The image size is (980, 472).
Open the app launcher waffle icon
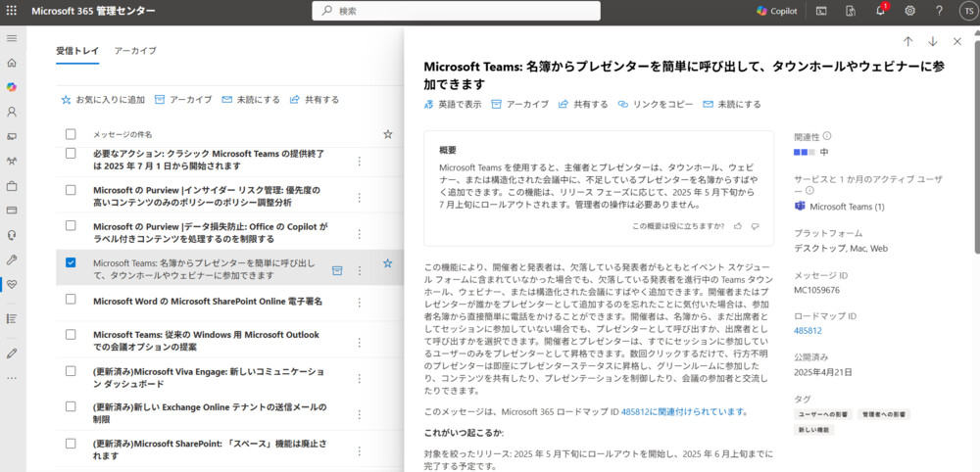point(12,11)
